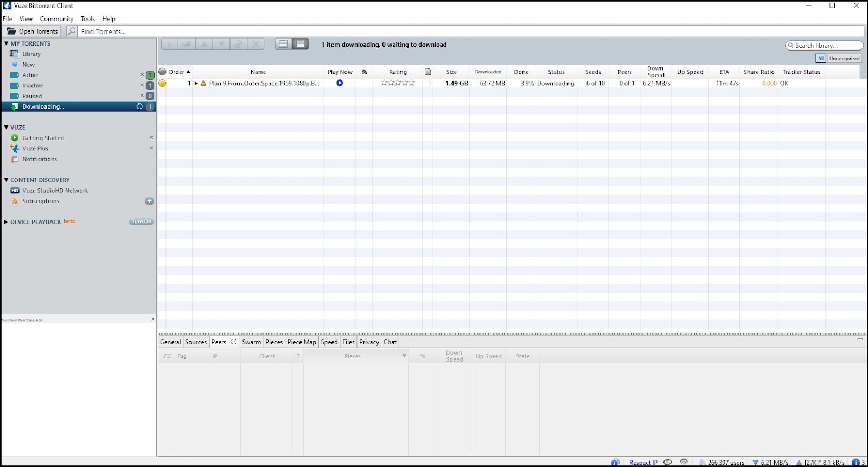Viewport: 868px width, 467px height.
Task: Set a rating using the stars for the torrent
Action: (x=398, y=83)
